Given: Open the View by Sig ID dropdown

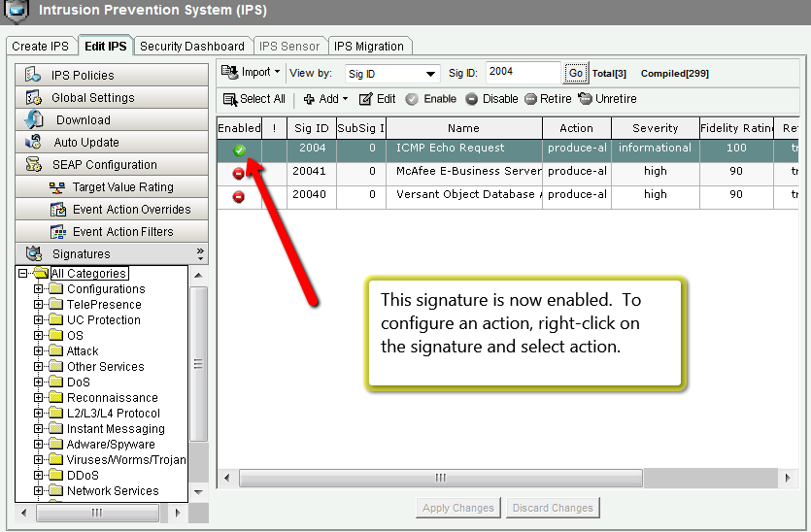Looking at the screenshot, I should tap(431, 74).
